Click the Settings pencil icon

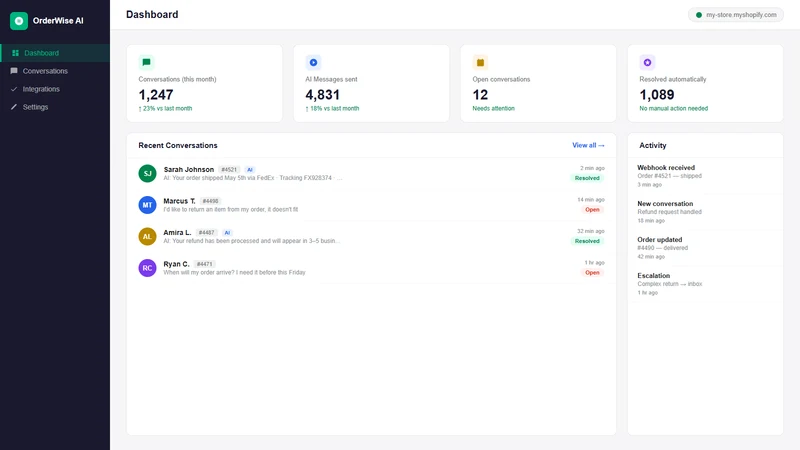14,107
